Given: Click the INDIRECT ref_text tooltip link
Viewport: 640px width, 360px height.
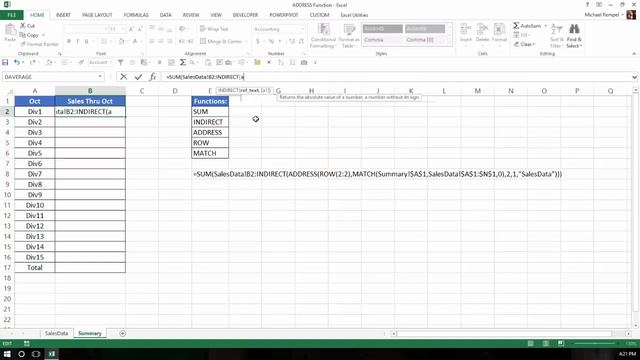Looking at the screenshot, I should [249, 90].
